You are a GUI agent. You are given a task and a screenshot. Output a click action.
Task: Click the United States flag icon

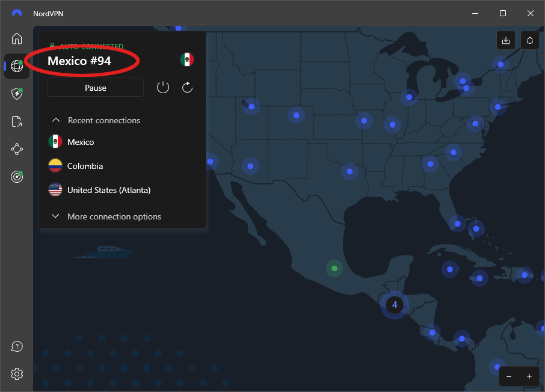pos(55,190)
